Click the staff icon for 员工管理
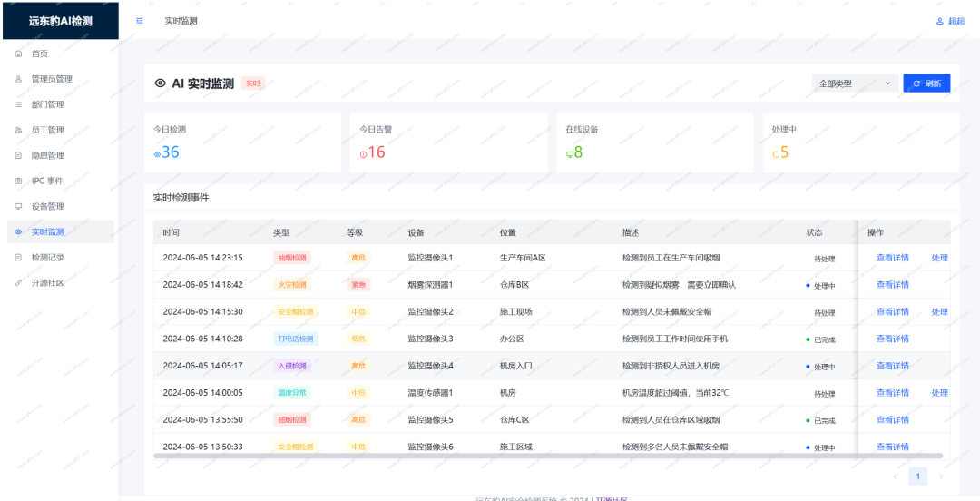Screen dimensions: 980x501 [18, 130]
